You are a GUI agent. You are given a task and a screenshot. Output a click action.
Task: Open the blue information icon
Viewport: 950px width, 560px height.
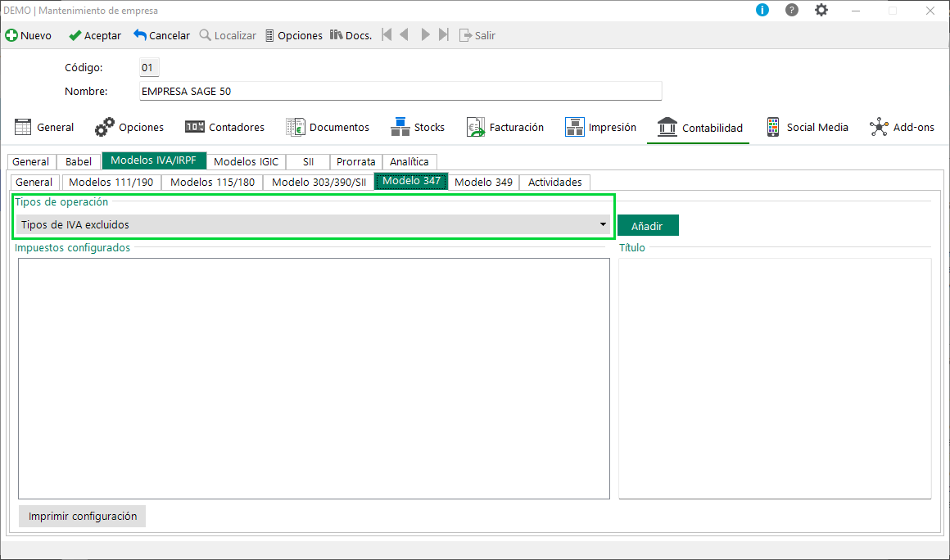[x=762, y=11]
